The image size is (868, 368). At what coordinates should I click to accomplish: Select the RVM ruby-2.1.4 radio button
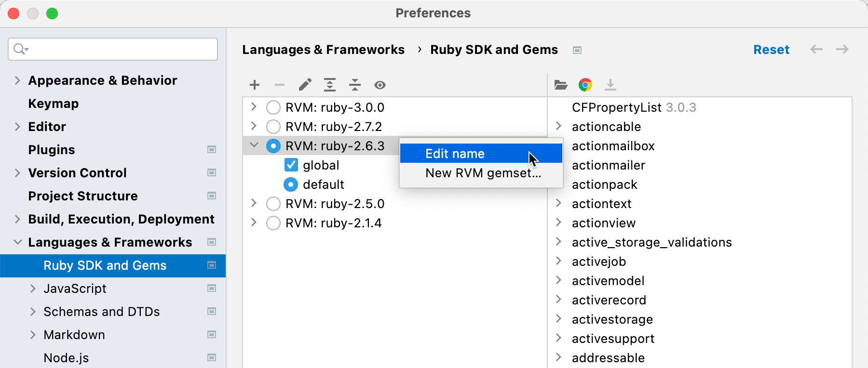(x=273, y=223)
